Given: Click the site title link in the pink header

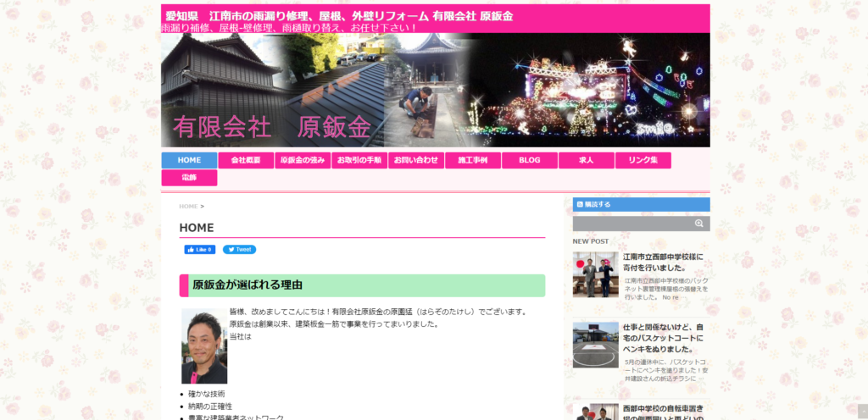Looking at the screenshot, I should click(x=339, y=16).
